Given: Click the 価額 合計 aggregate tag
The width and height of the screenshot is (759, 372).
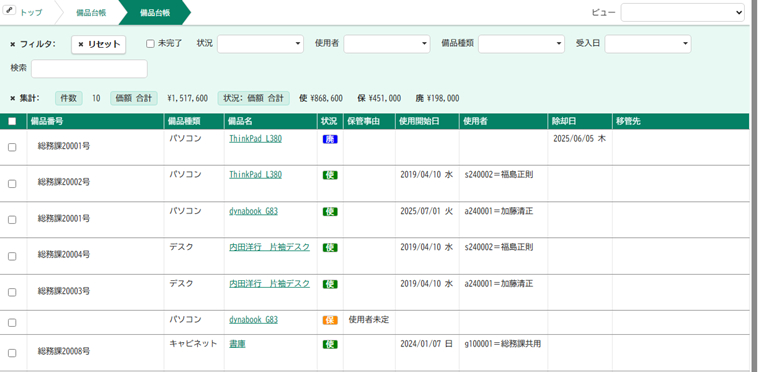Looking at the screenshot, I should click(134, 98).
